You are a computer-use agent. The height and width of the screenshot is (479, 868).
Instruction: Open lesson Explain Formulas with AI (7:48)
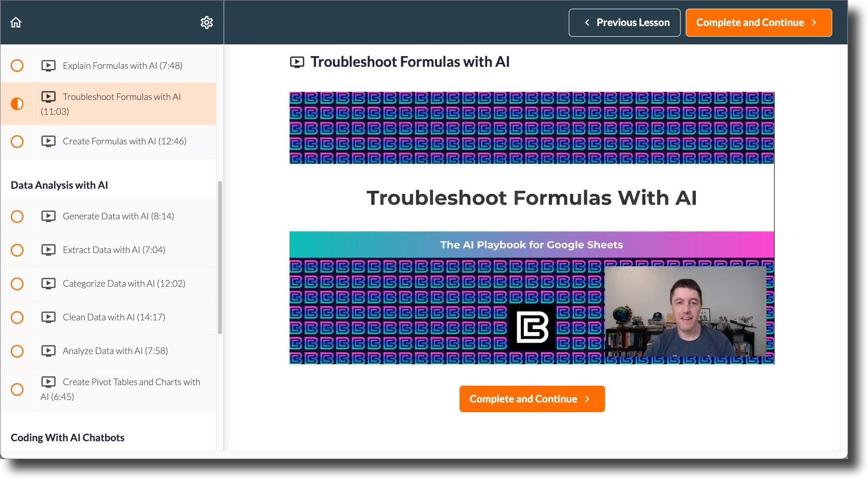pos(108,66)
